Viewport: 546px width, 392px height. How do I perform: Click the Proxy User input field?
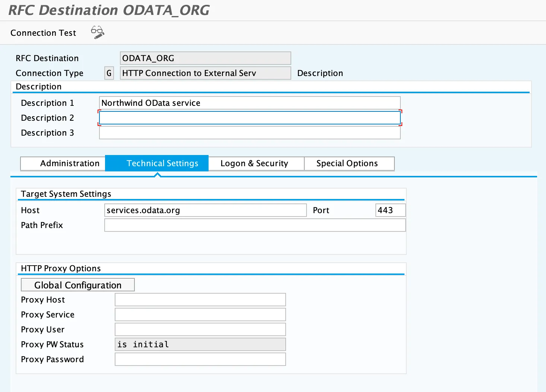click(x=200, y=329)
